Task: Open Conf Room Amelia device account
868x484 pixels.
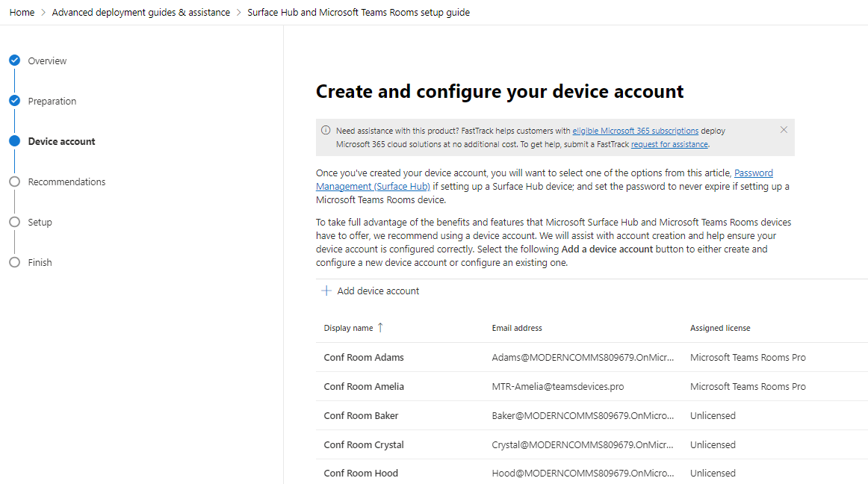Action: pyautogui.click(x=364, y=386)
